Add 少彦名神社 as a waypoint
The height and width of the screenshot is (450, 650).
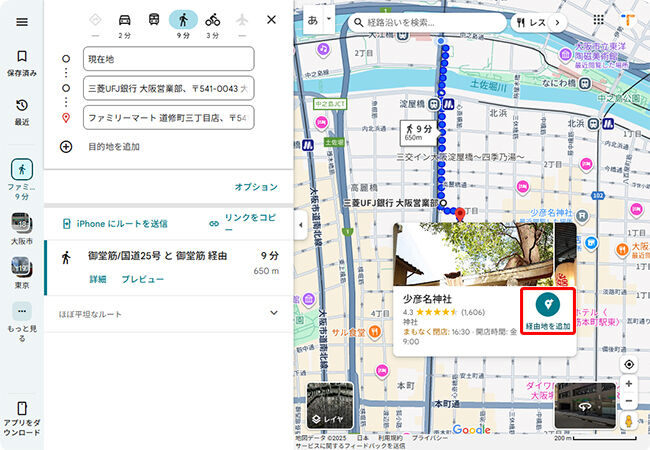(x=548, y=311)
